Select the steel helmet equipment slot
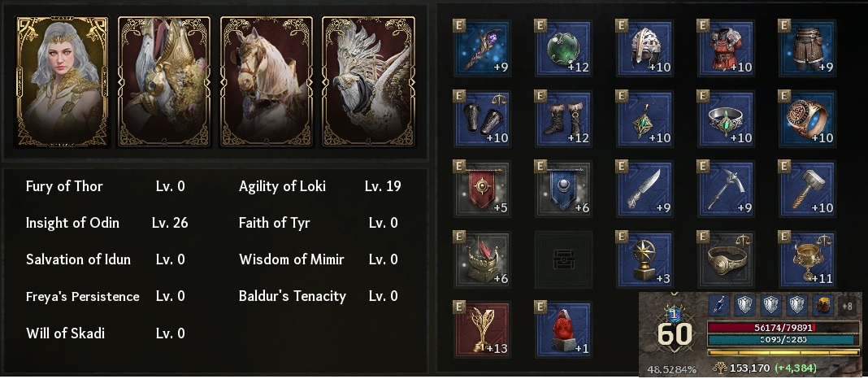 [x=644, y=47]
